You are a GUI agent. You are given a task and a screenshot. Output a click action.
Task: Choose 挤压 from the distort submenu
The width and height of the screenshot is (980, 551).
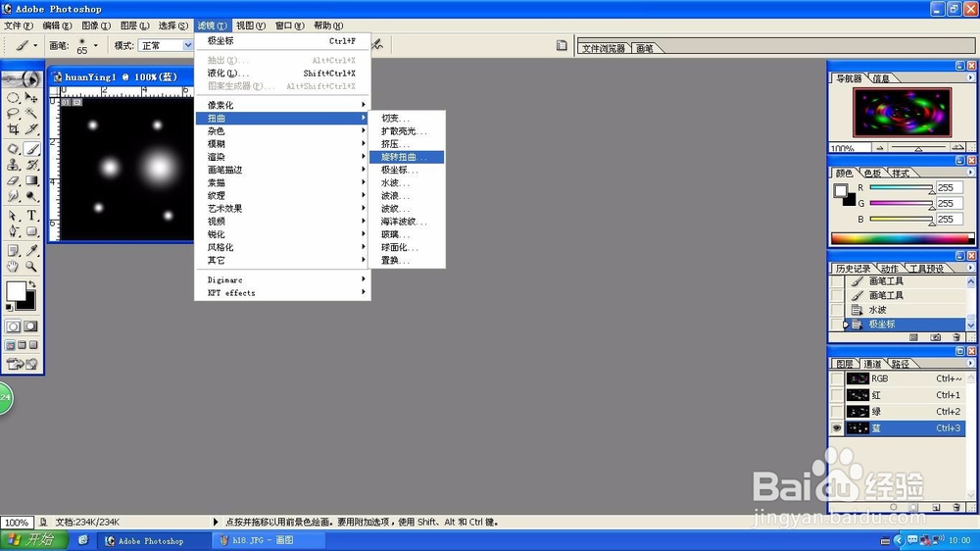point(407,144)
